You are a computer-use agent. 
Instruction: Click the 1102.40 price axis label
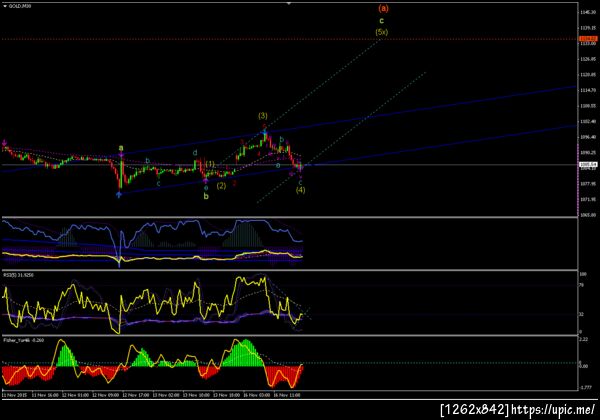tap(588, 122)
